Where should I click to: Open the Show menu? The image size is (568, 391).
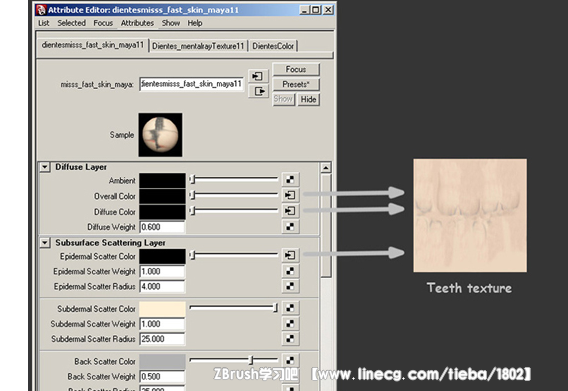pos(171,23)
